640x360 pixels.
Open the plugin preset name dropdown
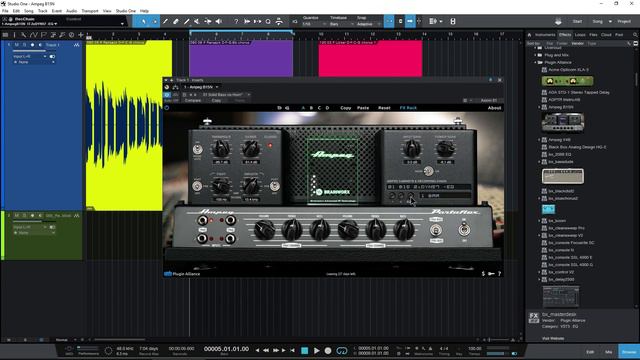[226, 95]
